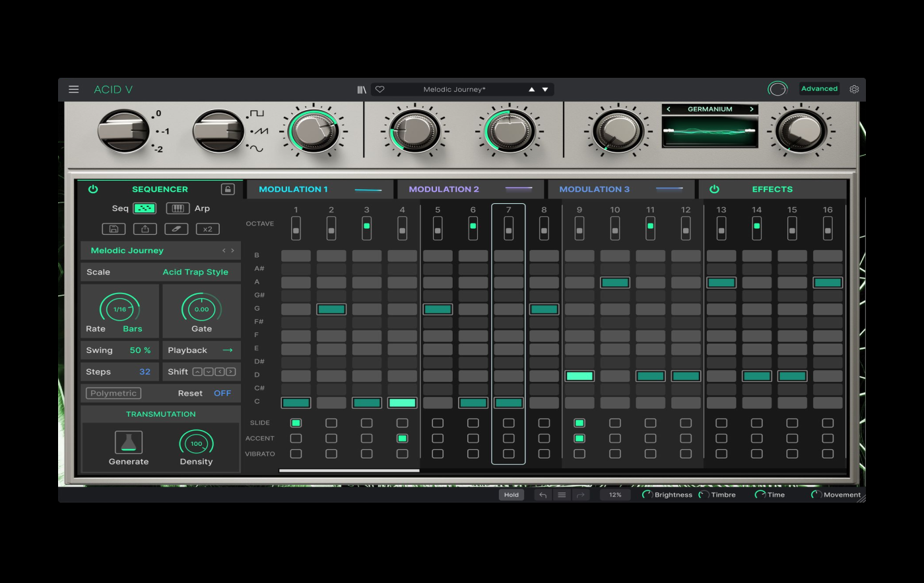Toggle the Effects power icon

click(x=714, y=189)
